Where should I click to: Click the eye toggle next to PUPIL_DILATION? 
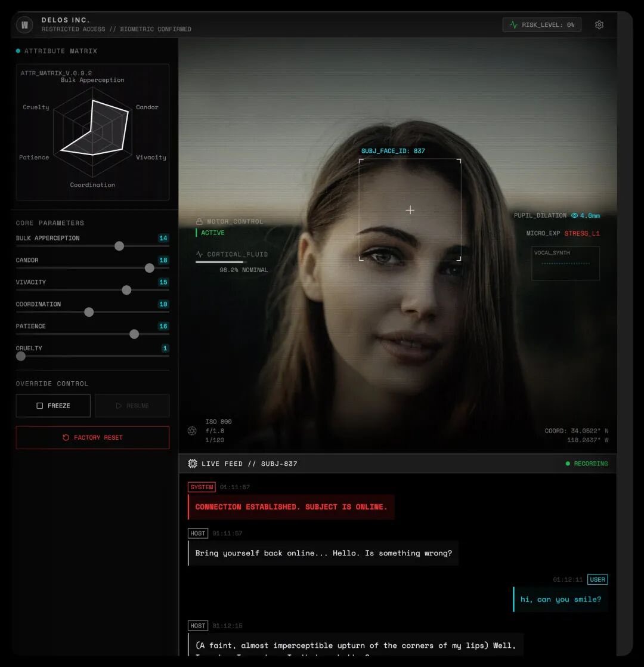pyautogui.click(x=574, y=215)
